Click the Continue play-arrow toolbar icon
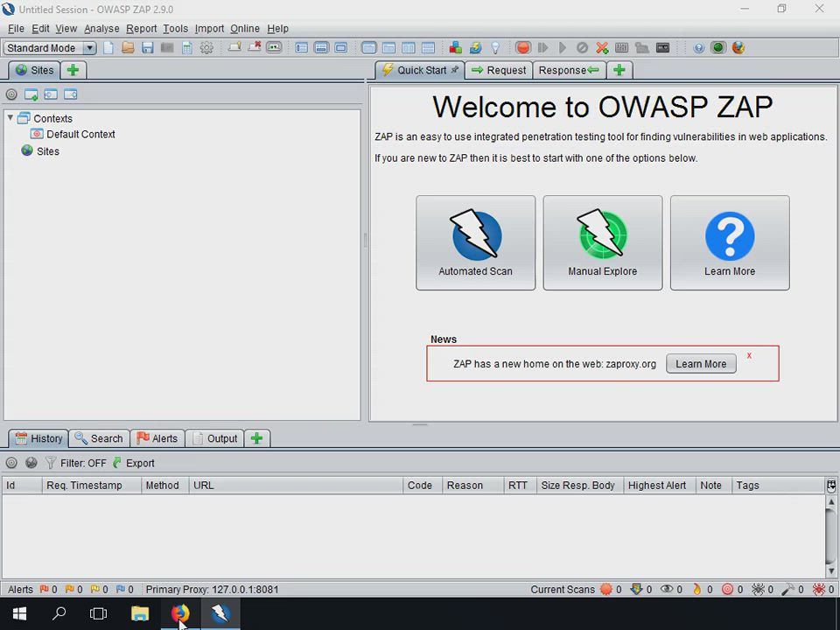Viewport: 840px width, 630px height. (563, 47)
